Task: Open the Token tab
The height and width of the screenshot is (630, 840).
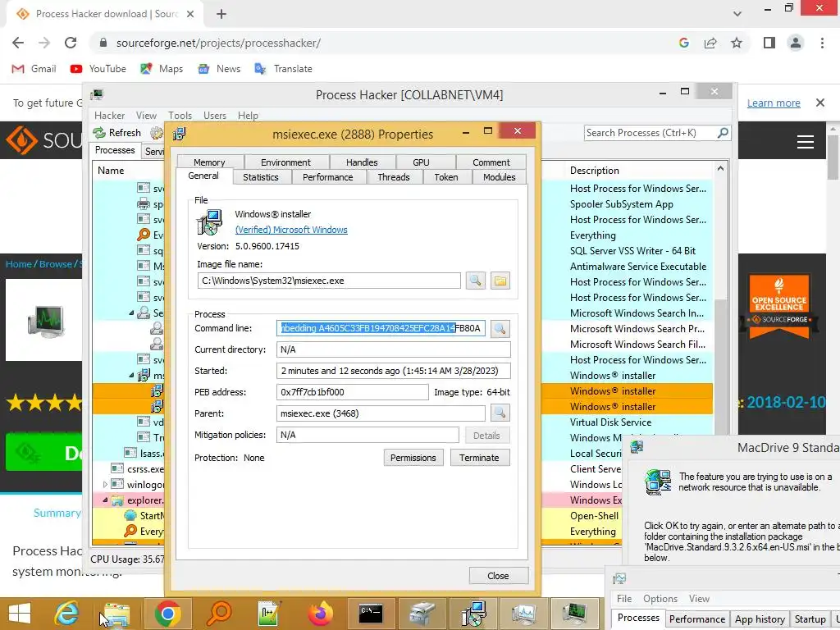Action: (446, 177)
